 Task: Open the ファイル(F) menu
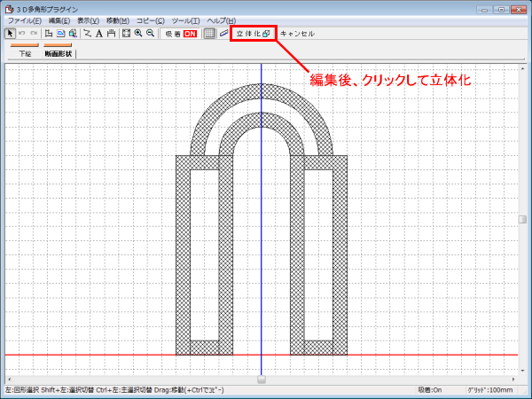pos(24,20)
